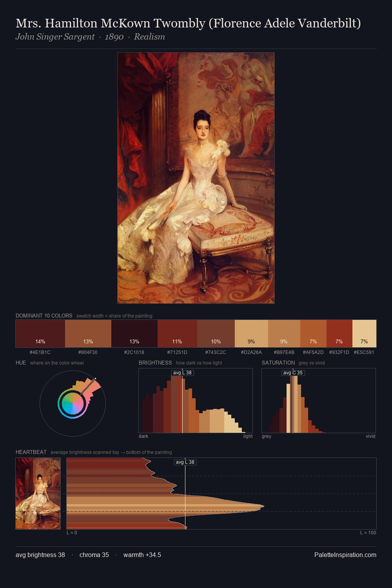The width and height of the screenshot is (392, 588).
Task: Click the light axis label under brightness
Action: [248, 436]
